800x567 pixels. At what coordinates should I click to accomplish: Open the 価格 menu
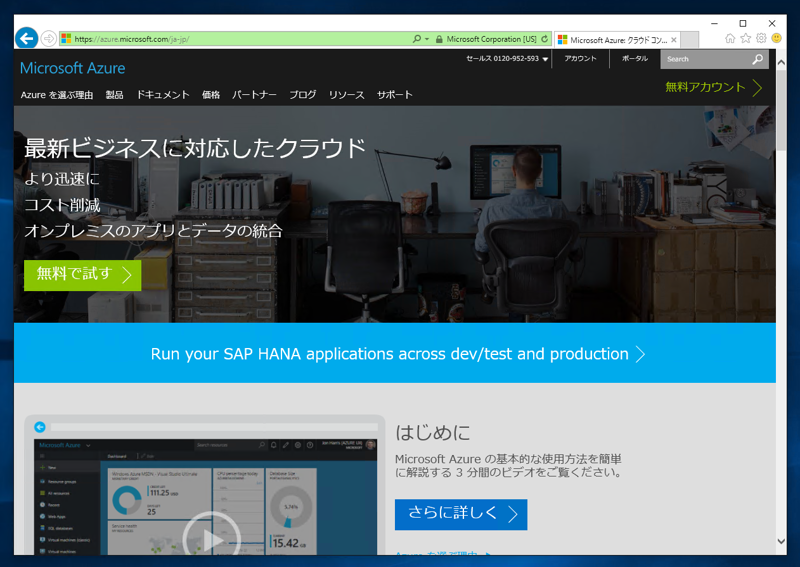click(x=211, y=95)
